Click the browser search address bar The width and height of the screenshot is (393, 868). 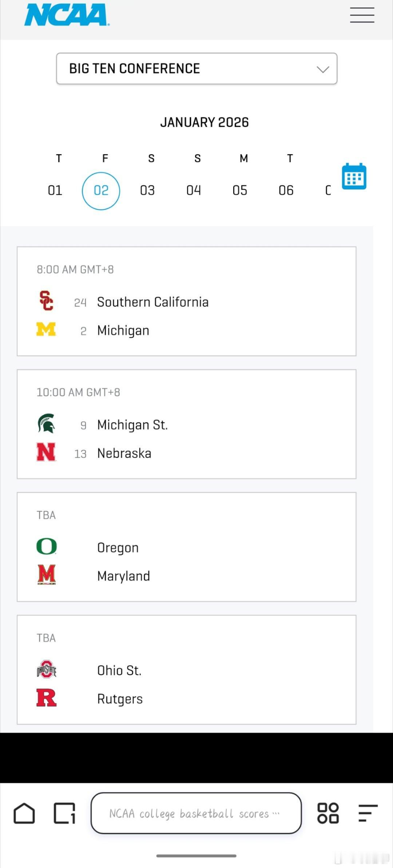tap(196, 813)
